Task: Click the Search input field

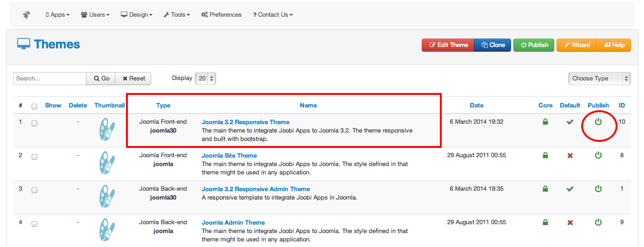Action: pos(50,79)
